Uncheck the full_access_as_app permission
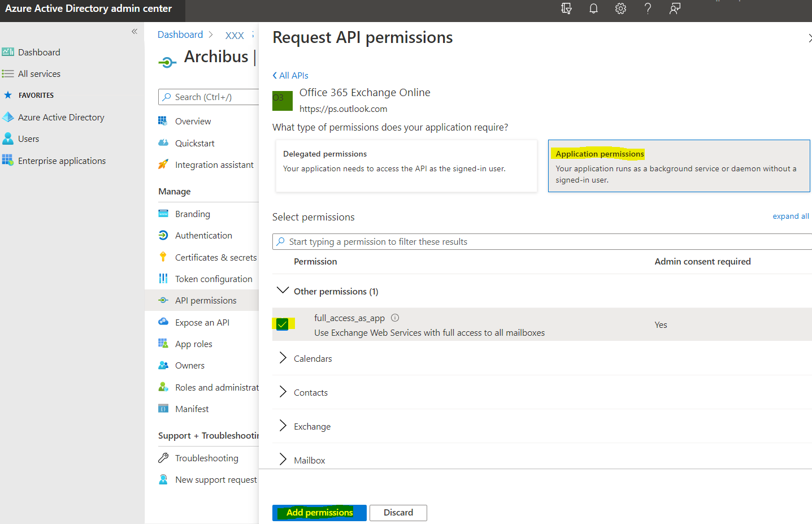 (x=283, y=324)
